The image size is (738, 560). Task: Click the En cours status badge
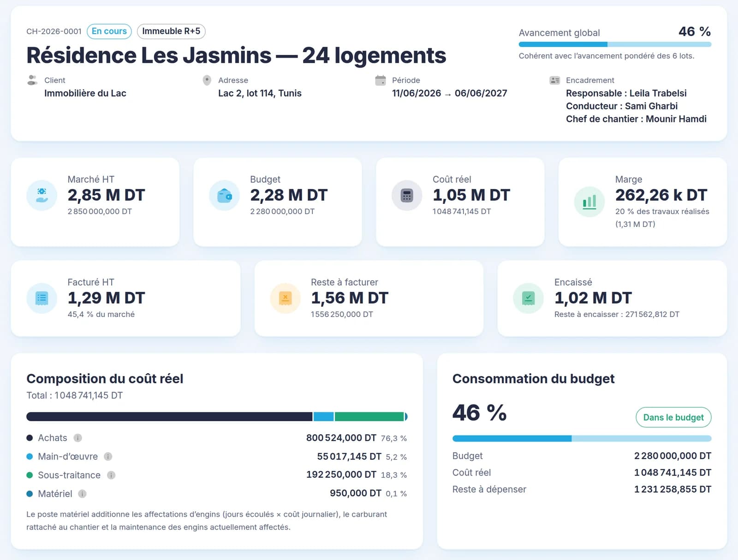click(109, 31)
